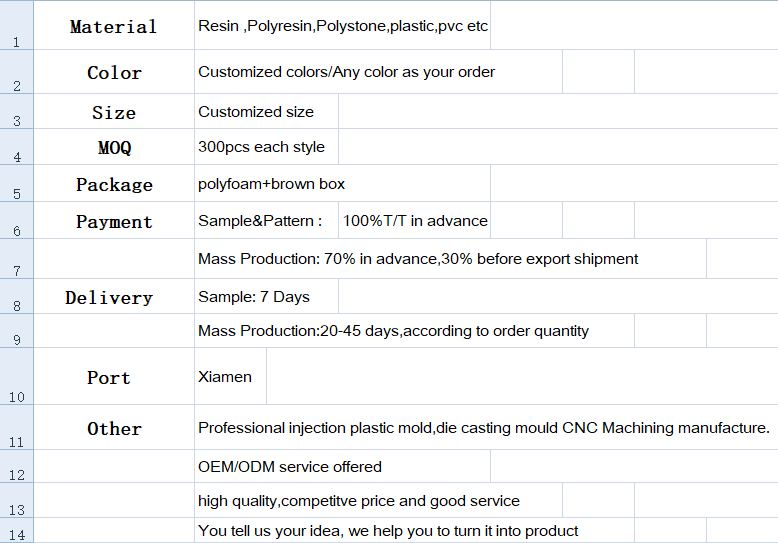Select the cell containing Xiamen
Viewport: 778px width, 543px height.
pos(231,376)
